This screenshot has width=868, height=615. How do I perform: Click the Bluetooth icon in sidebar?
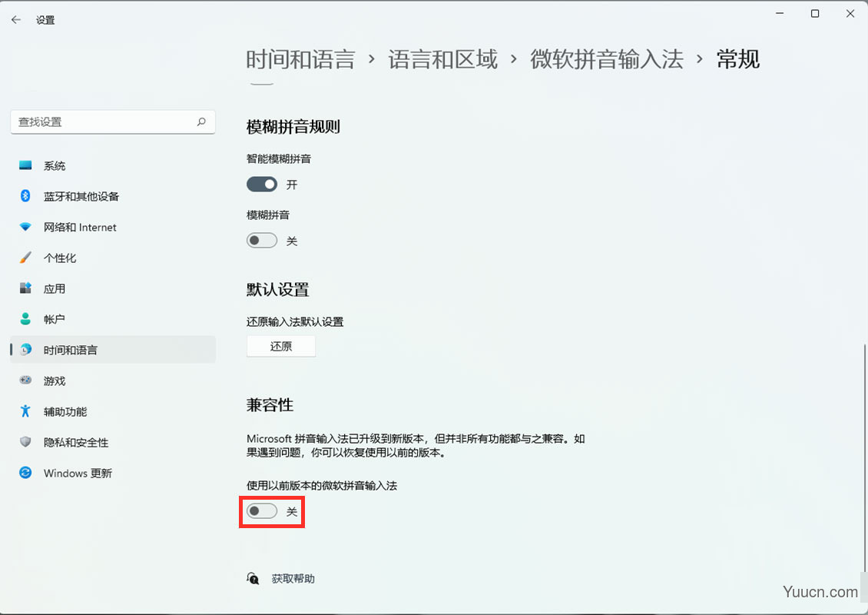tap(25, 195)
